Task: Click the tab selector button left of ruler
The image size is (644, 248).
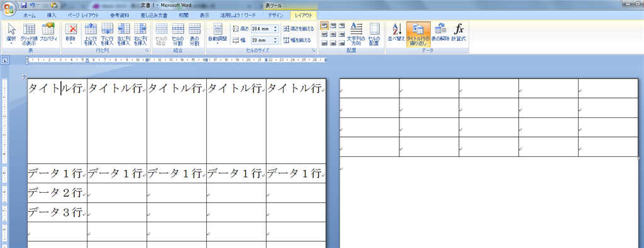Action: [5, 61]
